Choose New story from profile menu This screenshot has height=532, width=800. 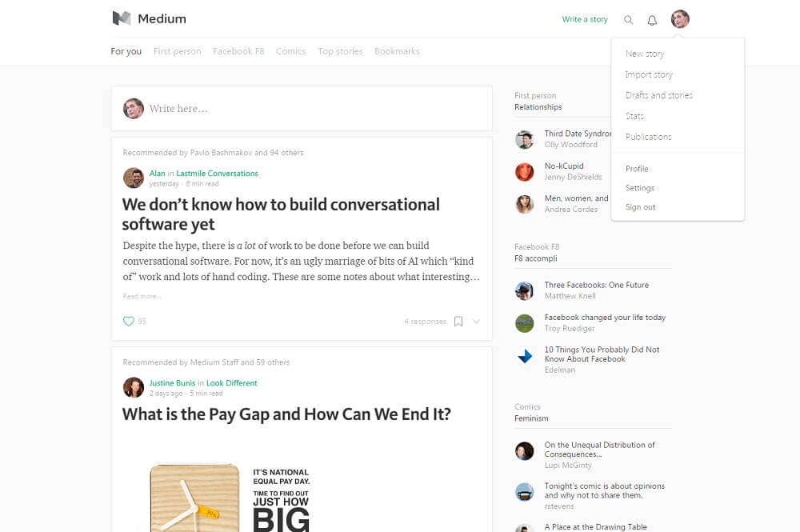point(645,54)
